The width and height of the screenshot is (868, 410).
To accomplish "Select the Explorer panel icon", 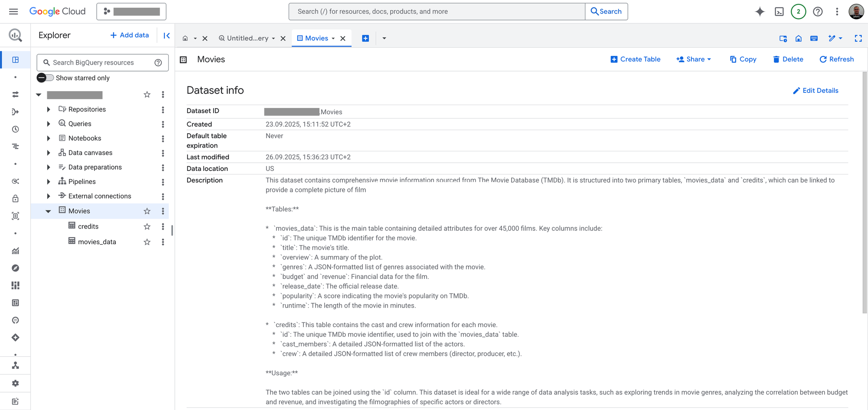I will (15, 60).
